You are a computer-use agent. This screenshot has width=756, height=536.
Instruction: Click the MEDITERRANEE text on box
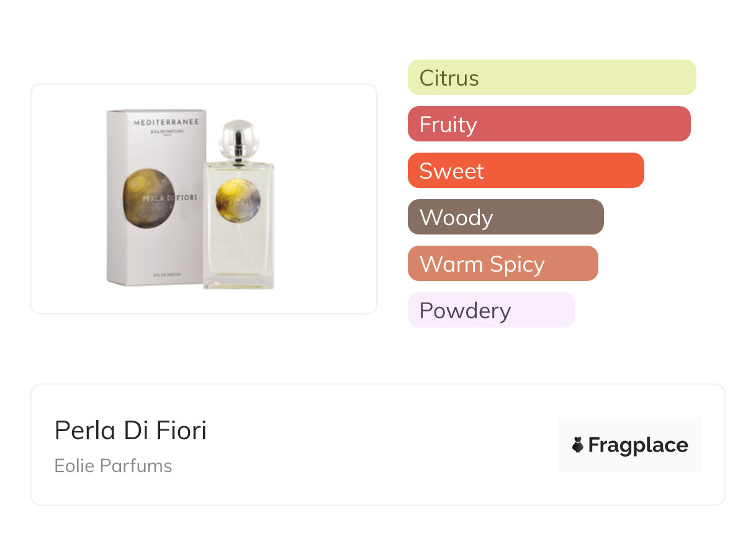coord(166,122)
